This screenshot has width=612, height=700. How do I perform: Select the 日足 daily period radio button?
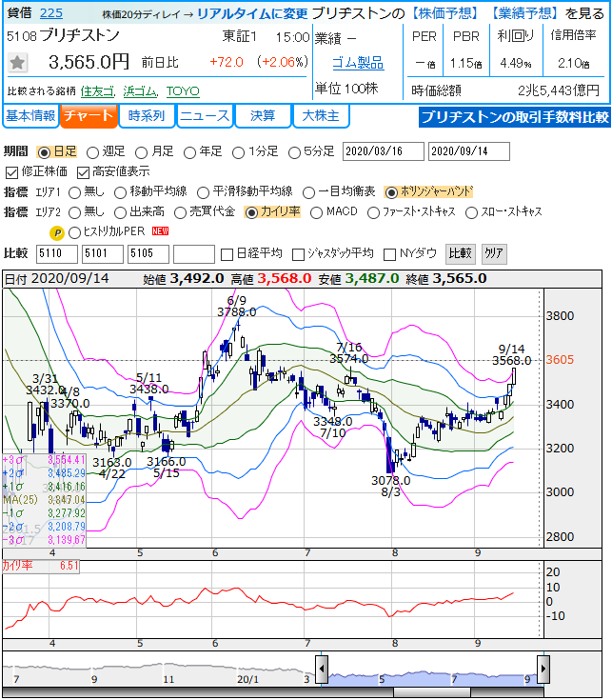(x=44, y=152)
